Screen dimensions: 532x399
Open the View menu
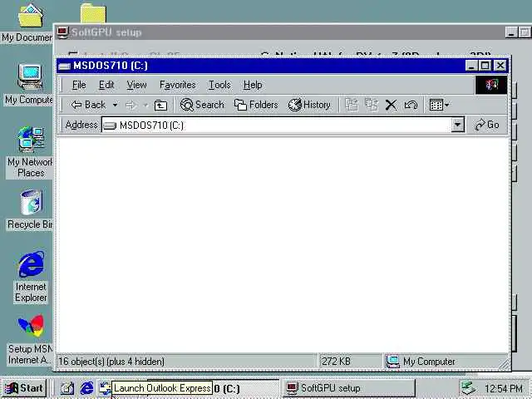136,85
